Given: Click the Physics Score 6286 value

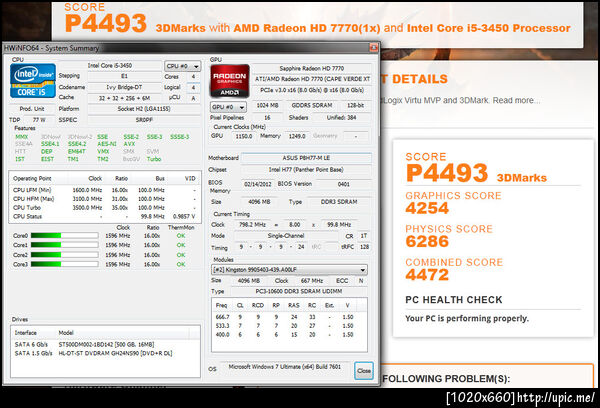Looking at the screenshot, I should 427,242.
